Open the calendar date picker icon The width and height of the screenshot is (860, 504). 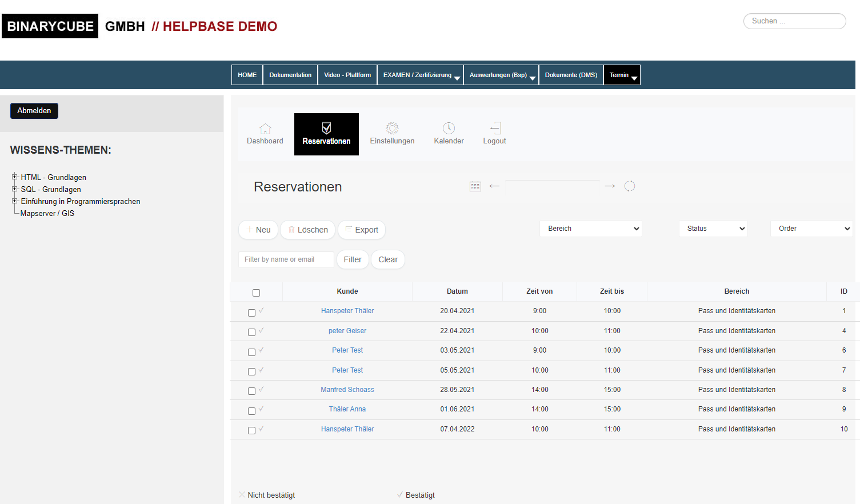pos(475,186)
